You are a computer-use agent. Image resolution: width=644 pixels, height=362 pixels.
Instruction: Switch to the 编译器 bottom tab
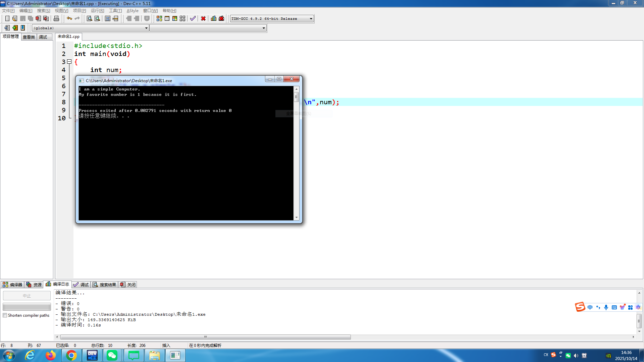point(12,285)
